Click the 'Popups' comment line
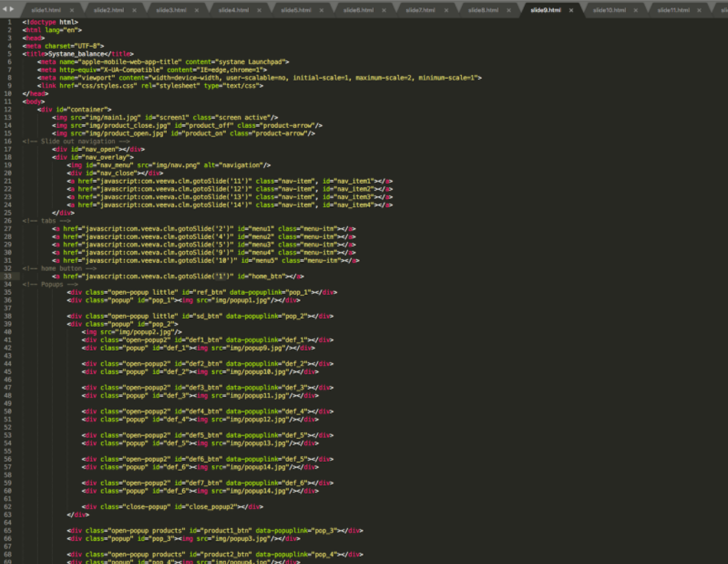 tap(50, 284)
